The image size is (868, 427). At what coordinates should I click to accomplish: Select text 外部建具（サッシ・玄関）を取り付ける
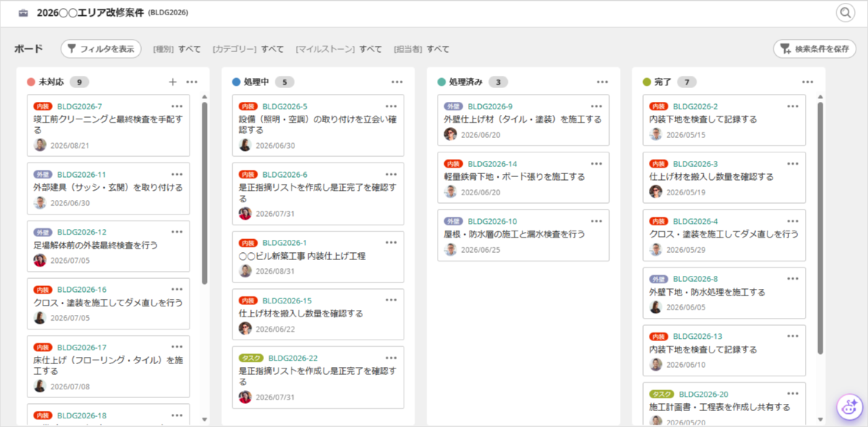(108, 187)
